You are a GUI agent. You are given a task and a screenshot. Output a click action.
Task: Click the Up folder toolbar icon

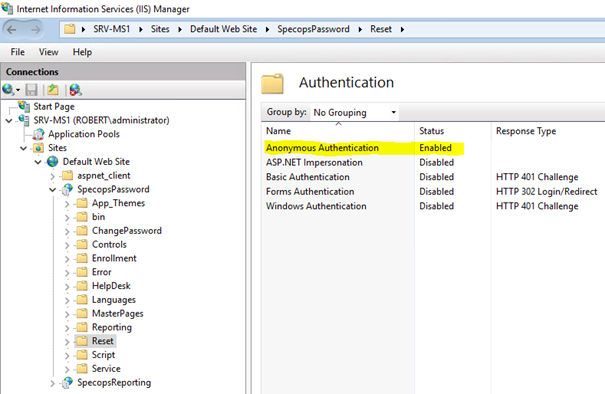click(53, 90)
